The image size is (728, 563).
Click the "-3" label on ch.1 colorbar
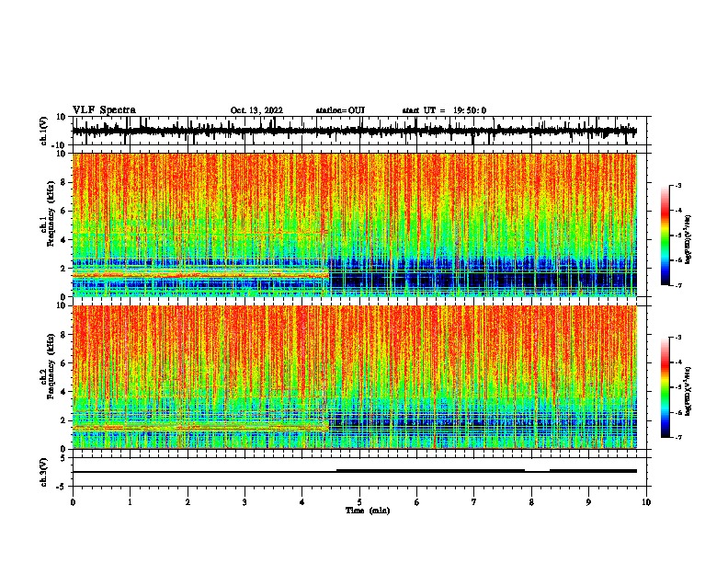677,185
